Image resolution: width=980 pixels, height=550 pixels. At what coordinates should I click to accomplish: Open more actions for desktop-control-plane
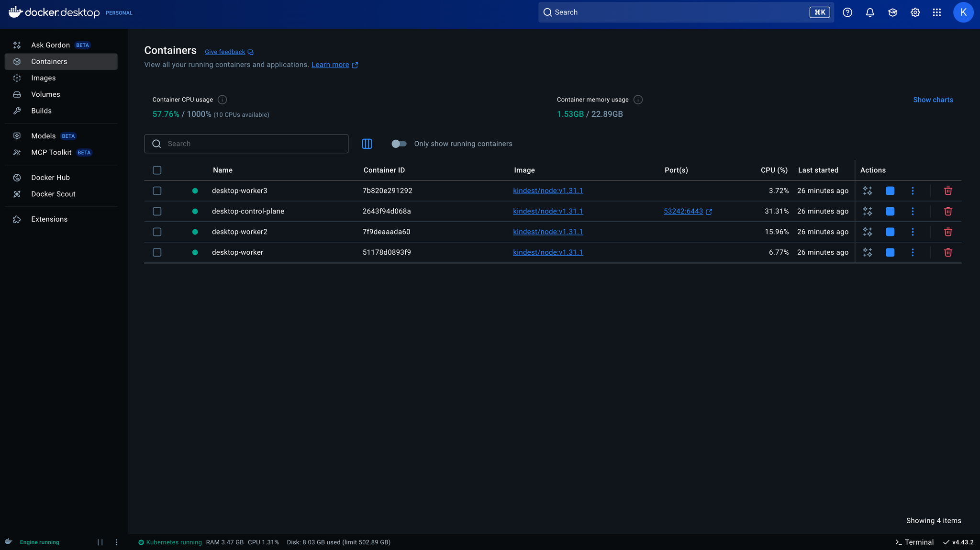coord(913,211)
